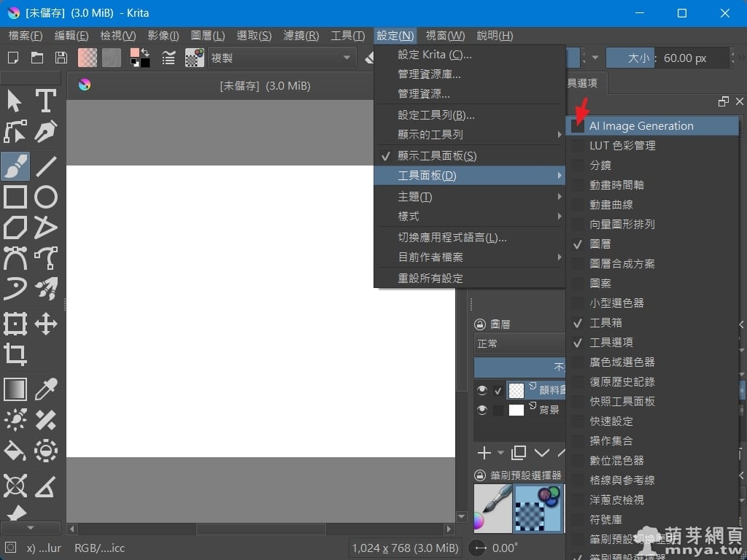This screenshot has width=747, height=560.
Task: Select the Move tool
Action: 46,324
